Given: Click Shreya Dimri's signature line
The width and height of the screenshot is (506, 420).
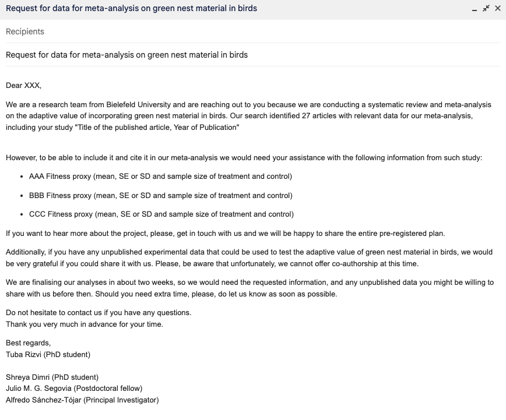Looking at the screenshot, I should click(x=52, y=377).
